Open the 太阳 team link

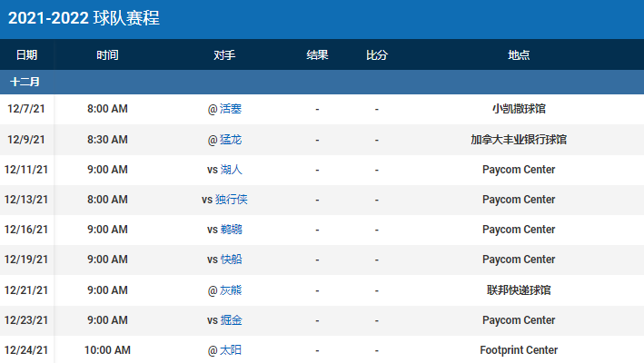click(231, 350)
